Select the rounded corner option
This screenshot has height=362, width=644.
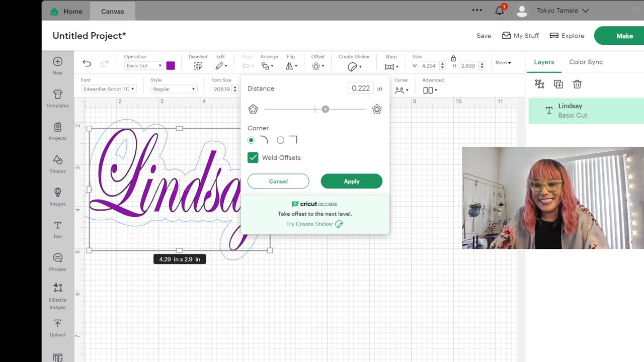251,140
